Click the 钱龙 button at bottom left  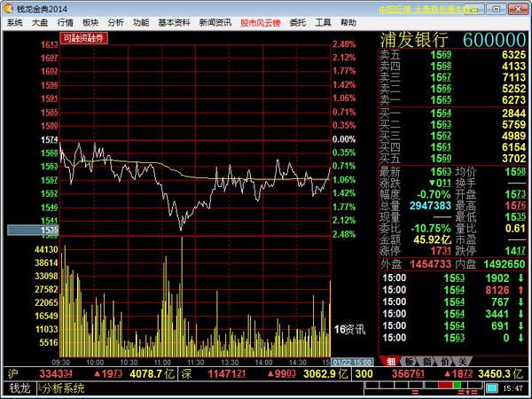click(x=20, y=388)
